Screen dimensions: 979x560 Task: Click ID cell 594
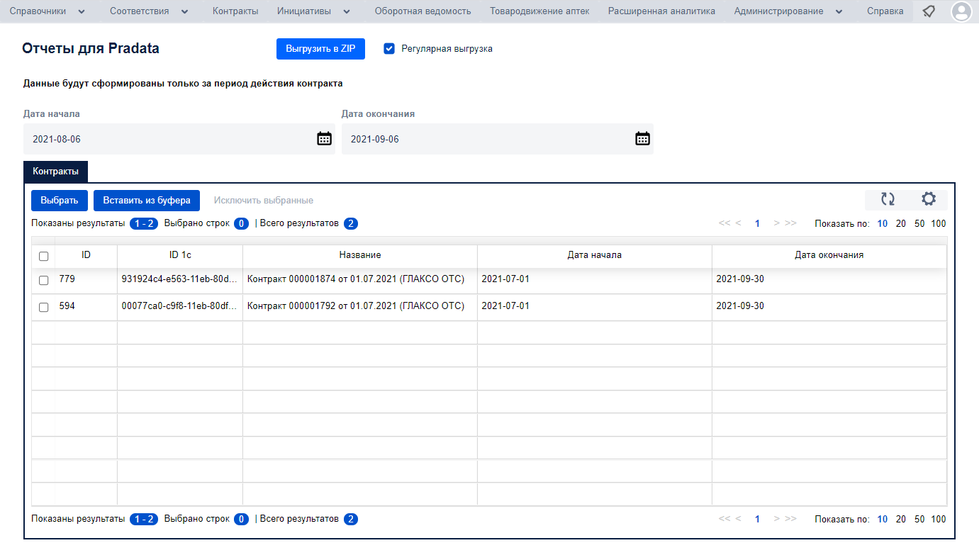pyautogui.click(x=86, y=306)
